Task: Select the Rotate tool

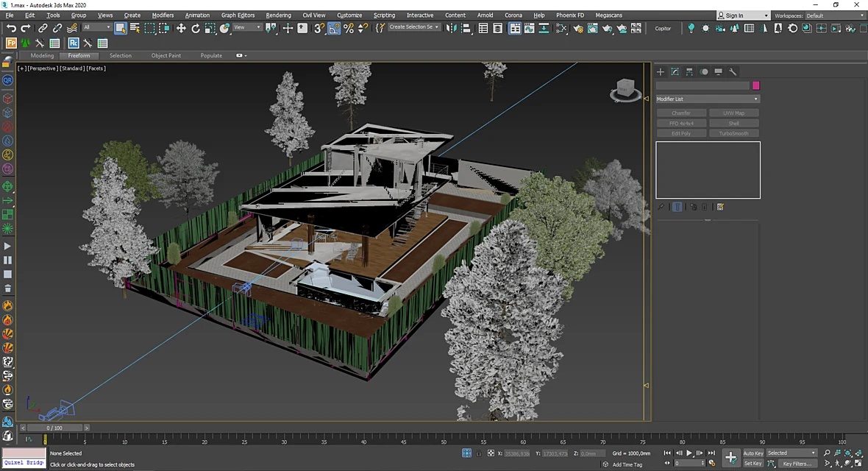Action: pos(196,28)
